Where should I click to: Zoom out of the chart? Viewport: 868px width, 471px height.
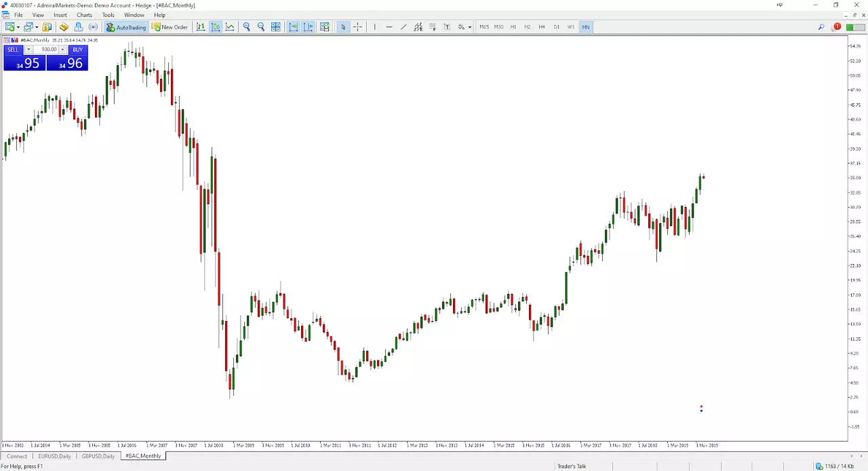261,27
